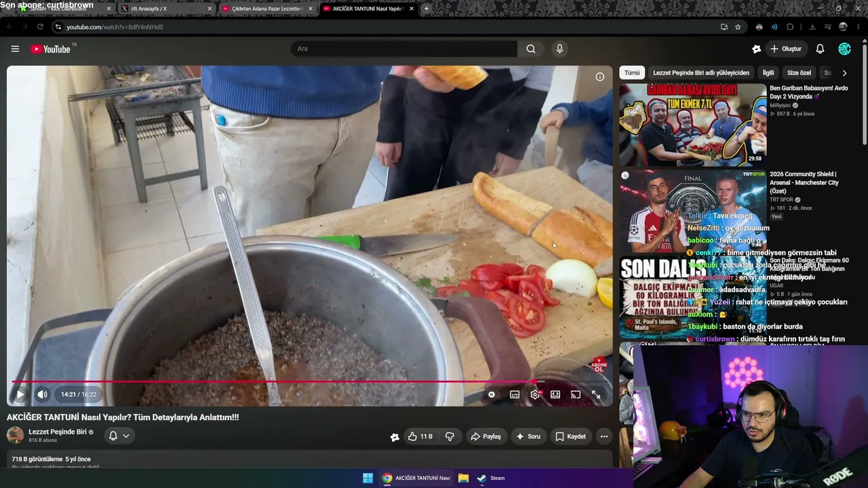Open the Avdo Dayı video thumbnail
The image size is (868, 488).
pos(692,125)
